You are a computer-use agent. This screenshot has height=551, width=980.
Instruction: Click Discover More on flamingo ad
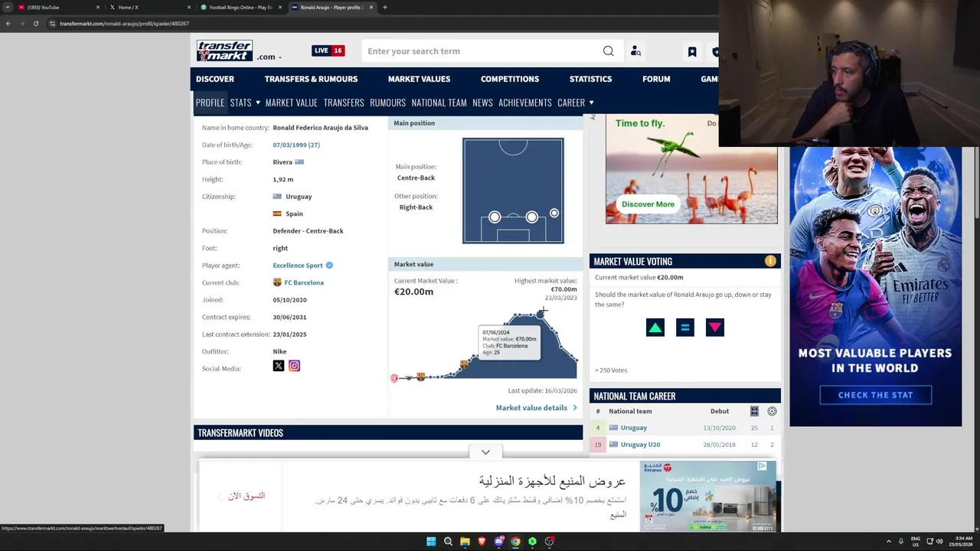[x=648, y=204]
